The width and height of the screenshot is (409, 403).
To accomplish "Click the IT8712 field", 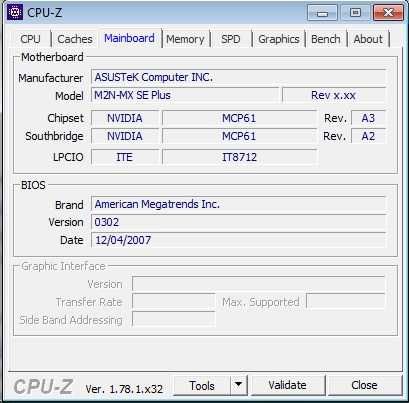I will [x=239, y=157].
